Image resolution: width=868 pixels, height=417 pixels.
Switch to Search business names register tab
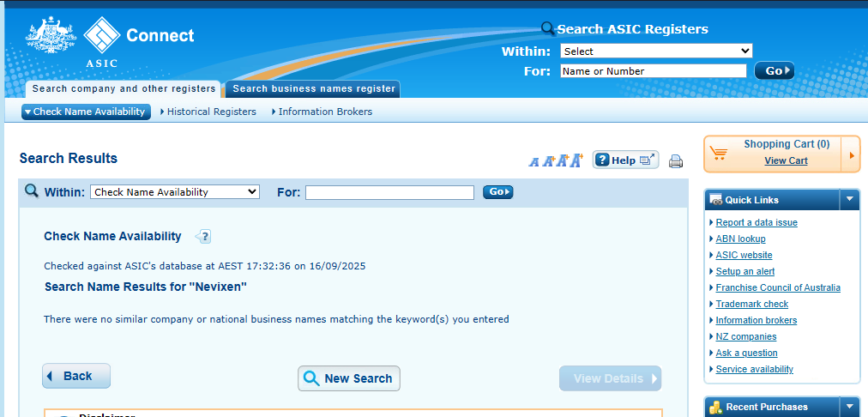pyautogui.click(x=314, y=88)
